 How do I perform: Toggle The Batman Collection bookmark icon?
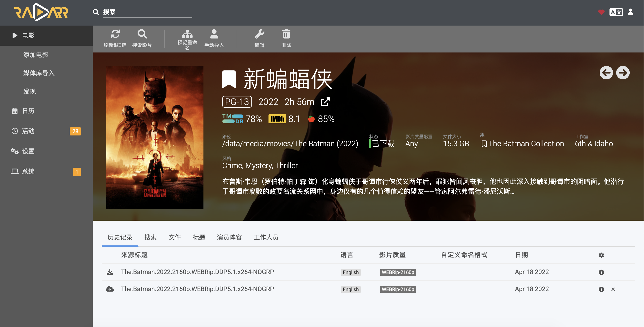[x=484, y=144]
